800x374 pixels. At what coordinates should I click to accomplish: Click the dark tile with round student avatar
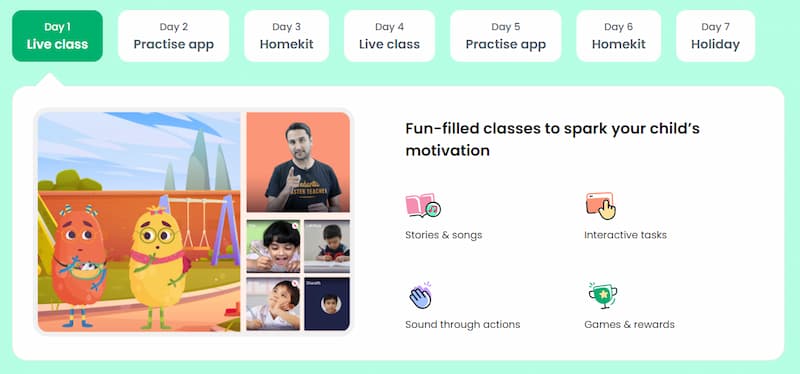click(327, 304)
